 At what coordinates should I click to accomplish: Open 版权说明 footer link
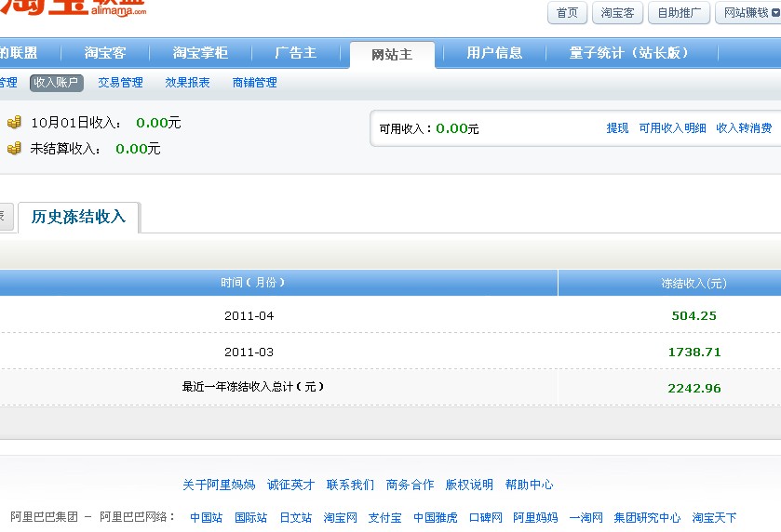[469, 485]
